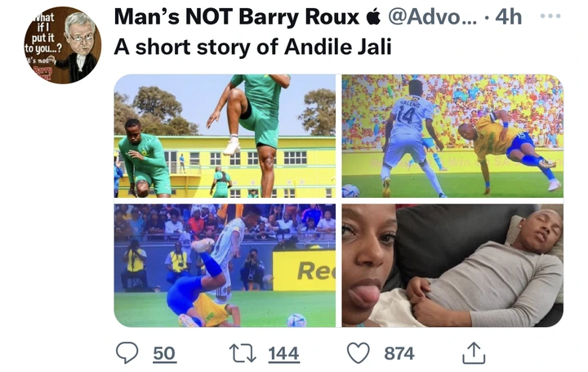Image resolution: width=588 pixels, height=372 pixels.
Task: Open the three-dot more options menu
Action: tap(550, 16)
